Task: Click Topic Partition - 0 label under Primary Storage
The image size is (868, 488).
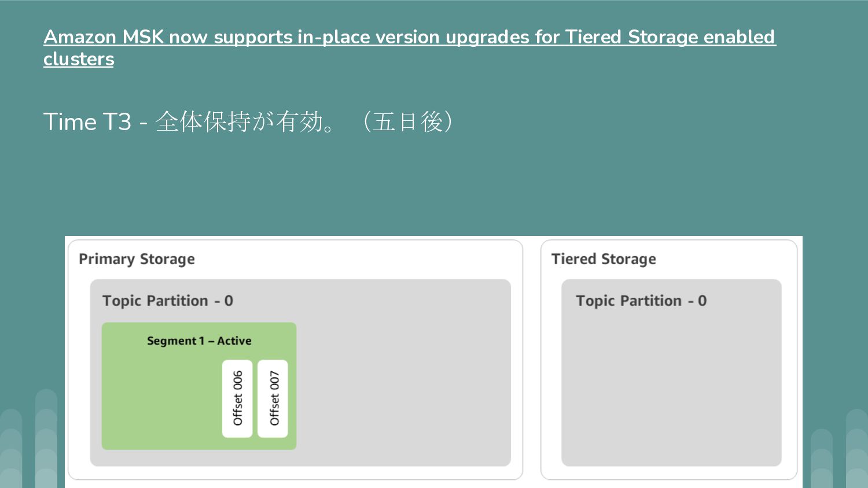Action: 168,301
